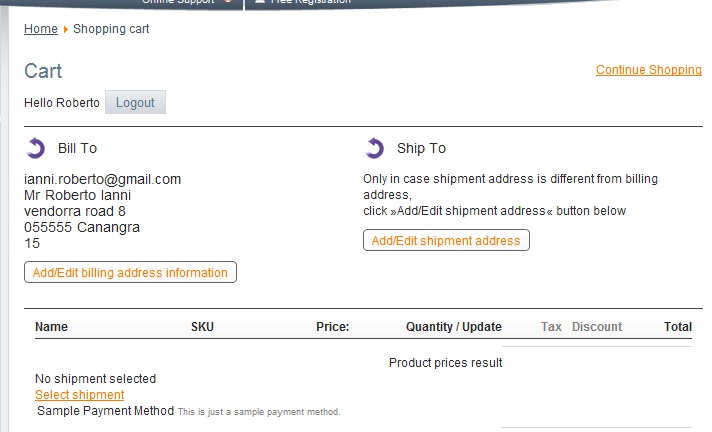Click the Name column header

51,327
